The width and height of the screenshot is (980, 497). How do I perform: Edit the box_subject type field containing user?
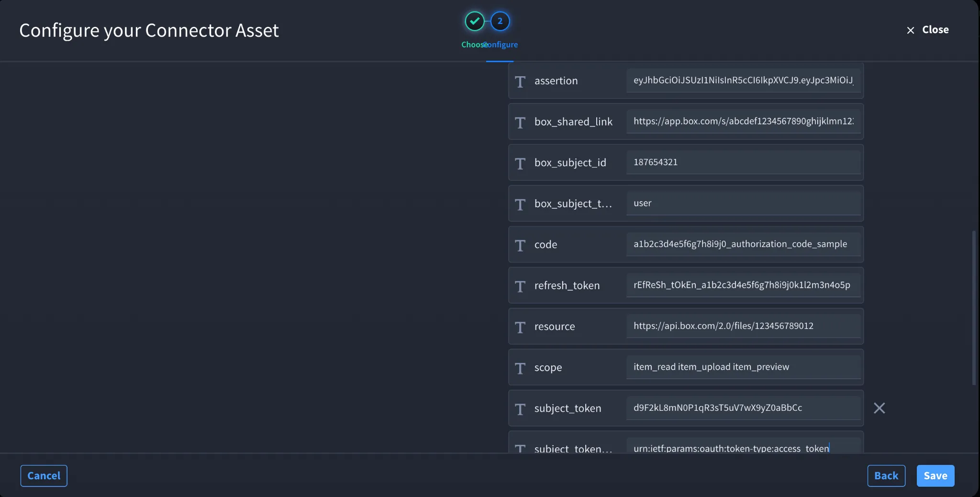click(x=743, y=203)
